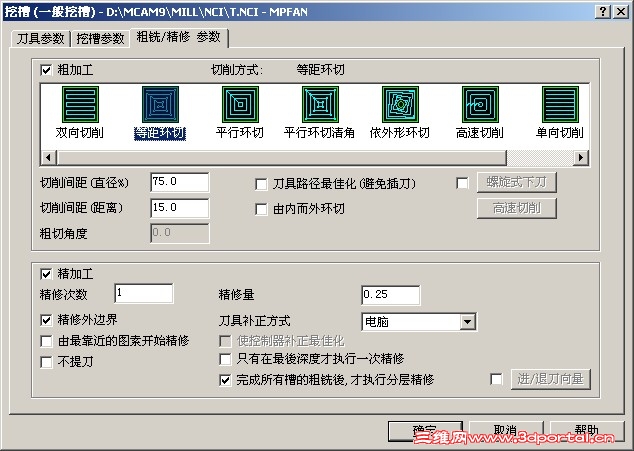Screen dimensions: 634x451
Task: Click the 取消 cancel button
Action: tap(506, 431)
